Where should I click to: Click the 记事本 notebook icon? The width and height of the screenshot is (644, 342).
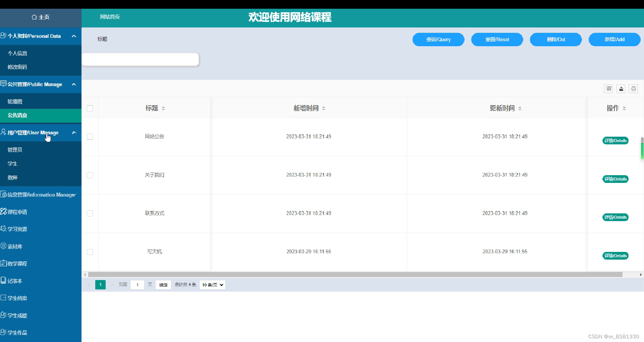point(3,280)
